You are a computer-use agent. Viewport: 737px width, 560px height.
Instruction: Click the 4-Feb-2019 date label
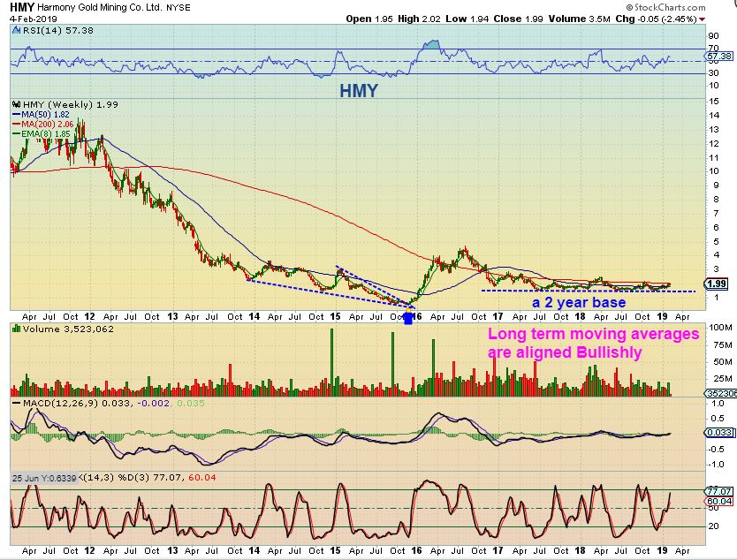coord(34,19)
